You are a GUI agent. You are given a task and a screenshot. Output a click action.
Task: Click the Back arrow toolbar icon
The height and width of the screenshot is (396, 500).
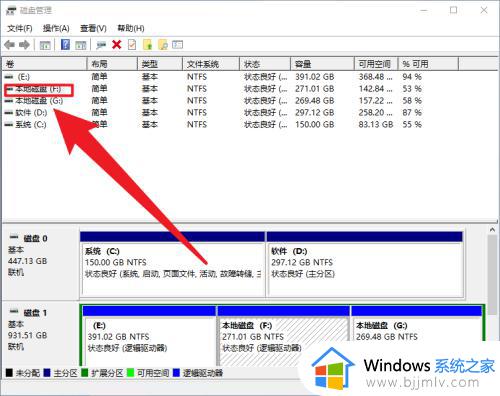point(10,45)
